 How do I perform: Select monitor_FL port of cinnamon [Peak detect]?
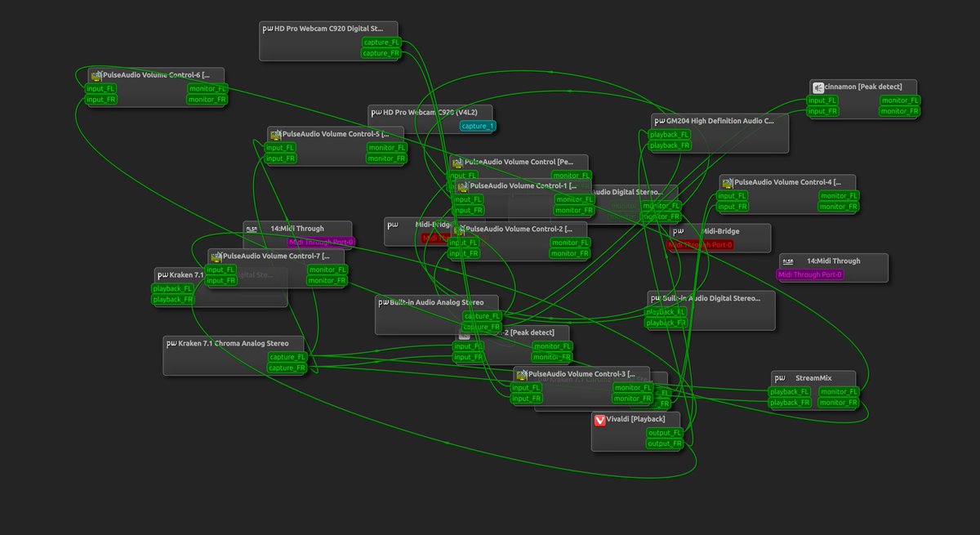click(900, 100)
